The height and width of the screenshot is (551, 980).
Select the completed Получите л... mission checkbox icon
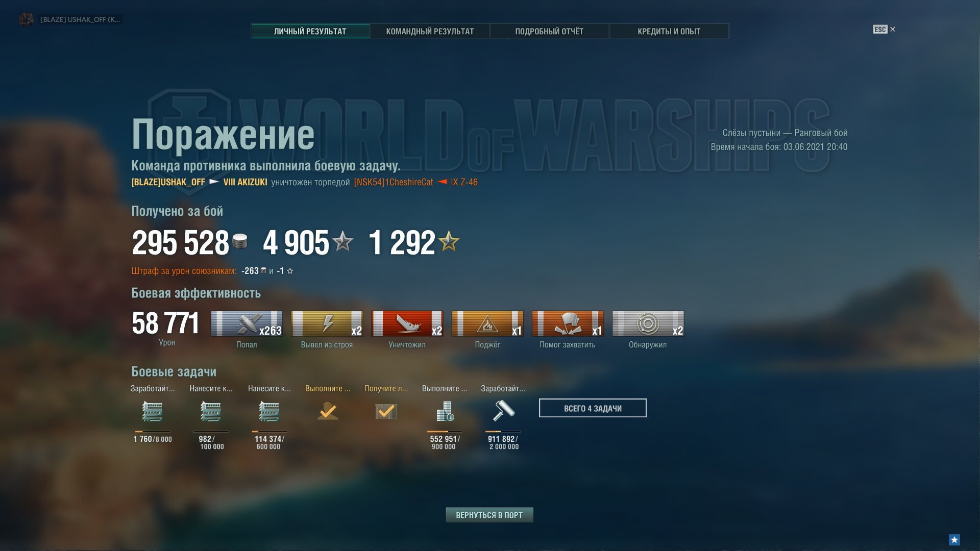coord(386,411)
